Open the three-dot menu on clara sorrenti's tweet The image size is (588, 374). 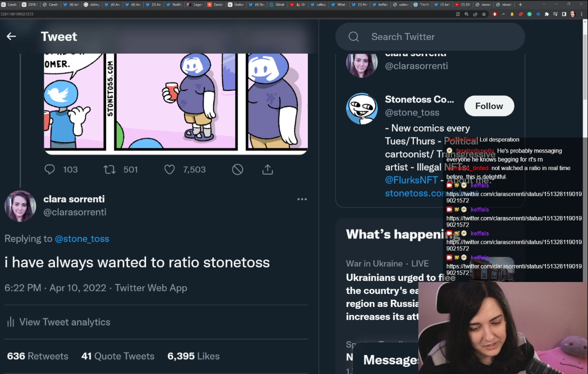click(x=302, y=199)
